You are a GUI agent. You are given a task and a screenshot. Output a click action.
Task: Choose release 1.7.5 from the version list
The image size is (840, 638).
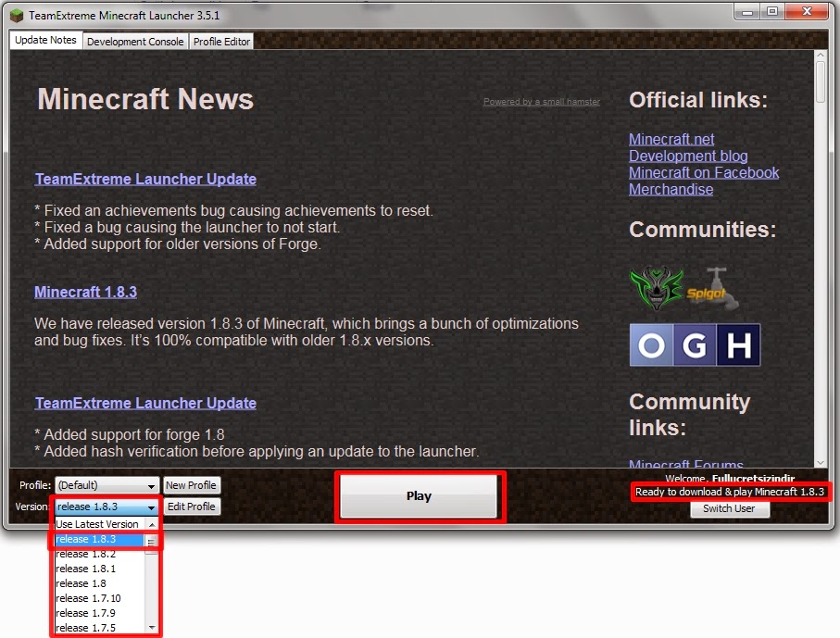[100, 627]
